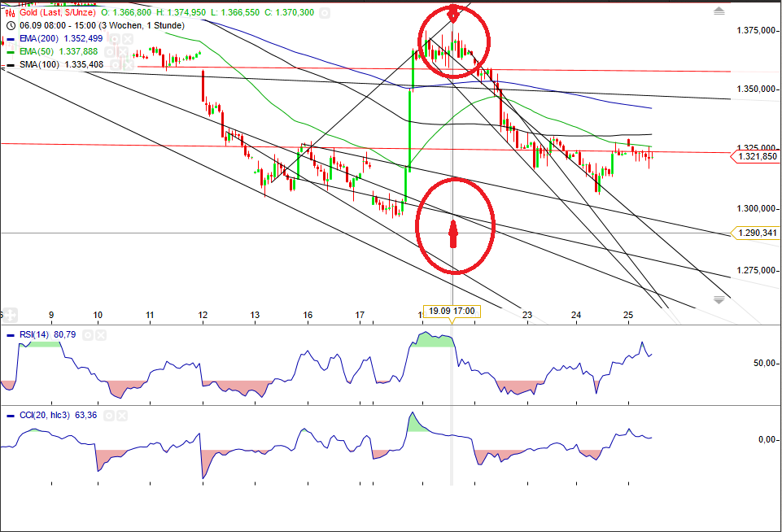Open SMA(100) indicator settings icon

(116, 65)
